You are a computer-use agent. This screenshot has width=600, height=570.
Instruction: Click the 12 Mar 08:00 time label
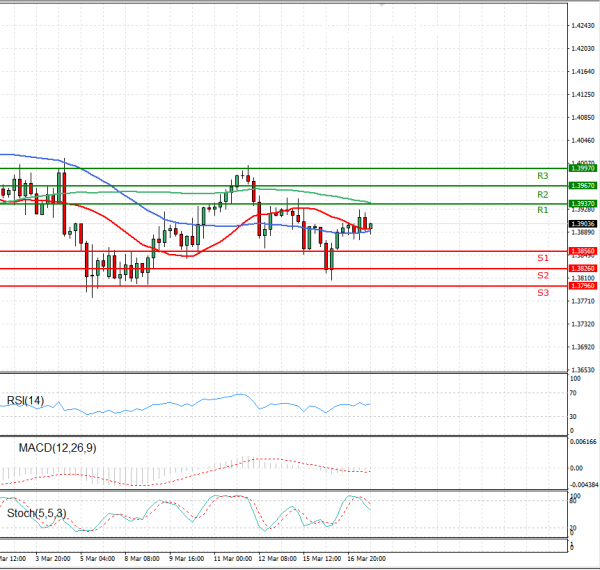(x=277, y=559)
